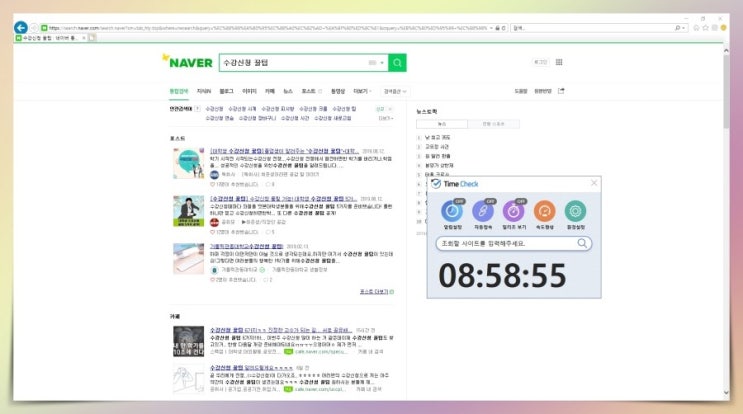Select the 통합검색 tab
The height and width of the screenshot is (414, 743).
pos(179,91)
